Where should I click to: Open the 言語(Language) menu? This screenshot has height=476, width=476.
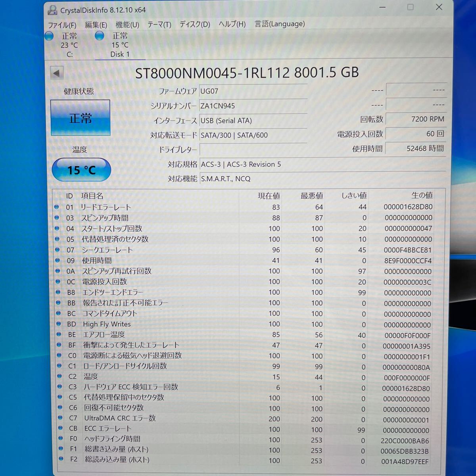pos(280,24)
